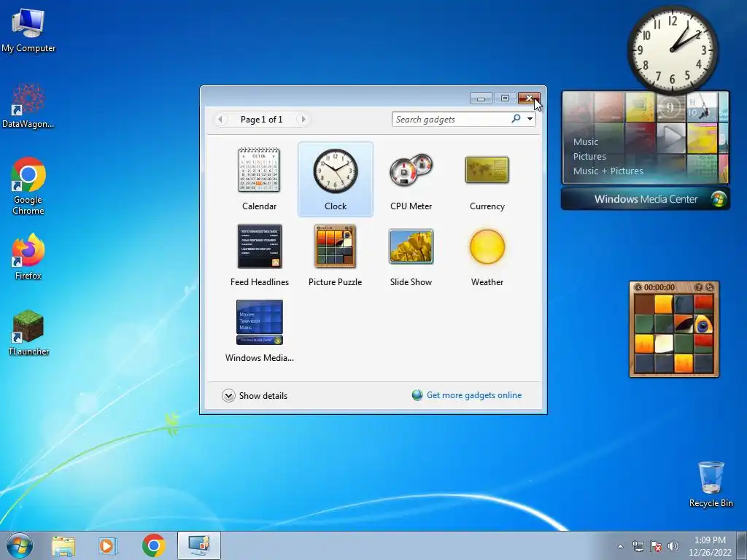
Task: Go to previous gadget page
Action: point(220,119)
